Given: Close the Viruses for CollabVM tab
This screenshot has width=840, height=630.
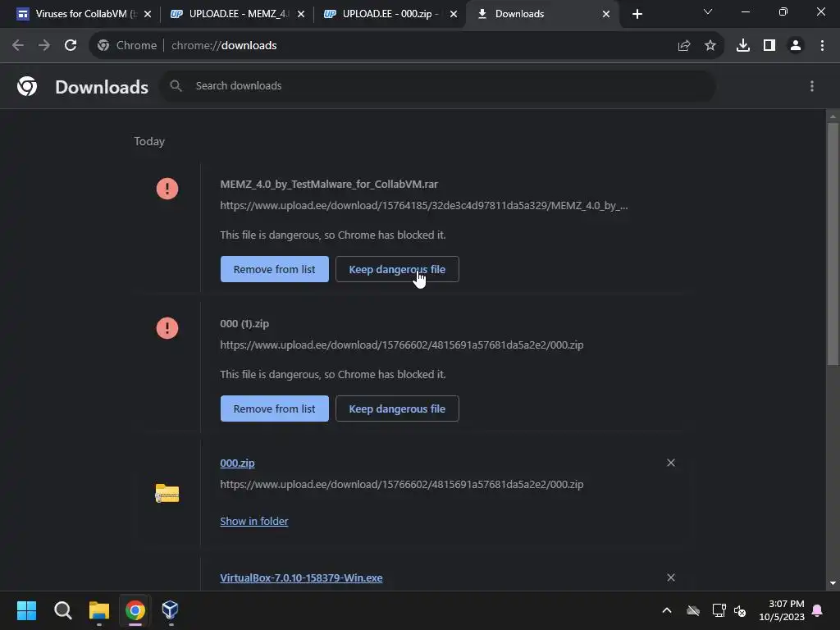Looking at the screenshot, I should pyautogui.click(x=148, y=14).
